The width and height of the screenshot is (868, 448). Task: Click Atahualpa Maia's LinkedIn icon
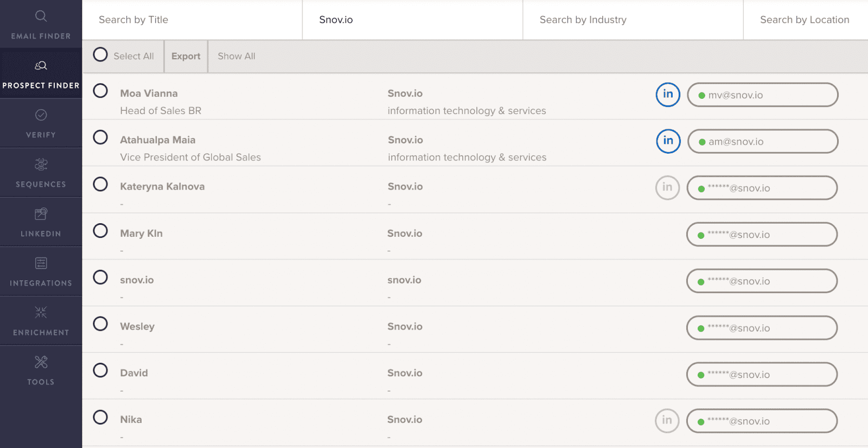point(668,141)
